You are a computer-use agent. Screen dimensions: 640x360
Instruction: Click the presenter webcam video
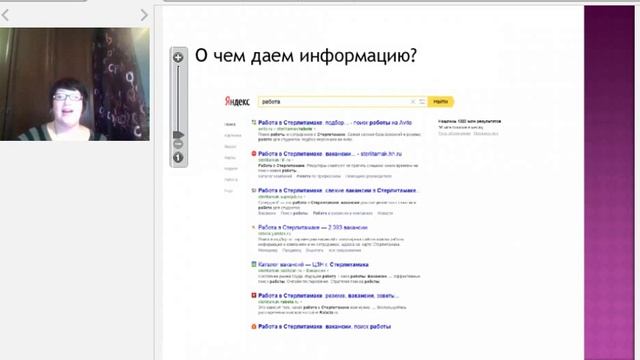coord(75,84)
